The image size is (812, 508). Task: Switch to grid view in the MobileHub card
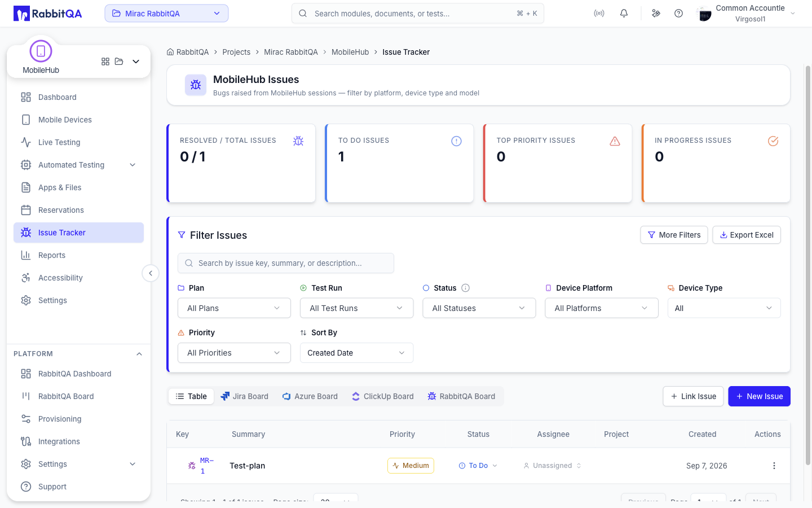[x=105, y=62]
